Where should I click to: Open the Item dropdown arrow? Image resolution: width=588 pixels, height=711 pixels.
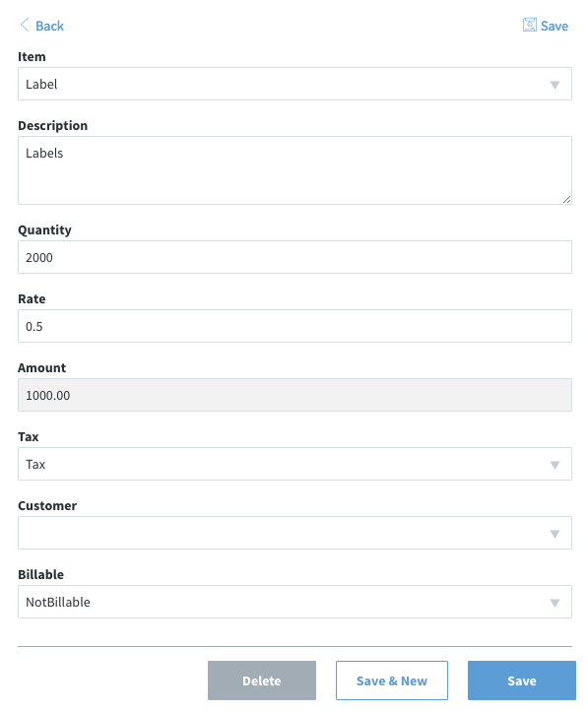click(x=555, y=85)
